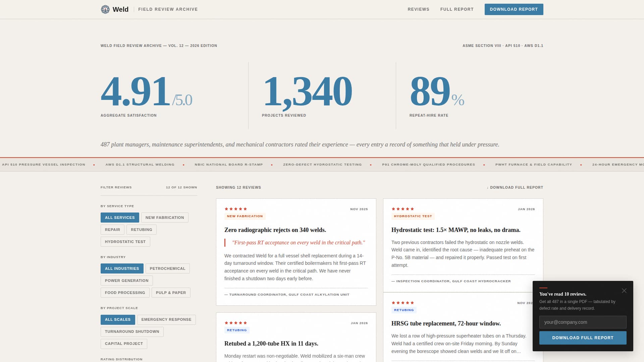Click the Hydrostatic Test tag on review card

click(x=413, y=216)
